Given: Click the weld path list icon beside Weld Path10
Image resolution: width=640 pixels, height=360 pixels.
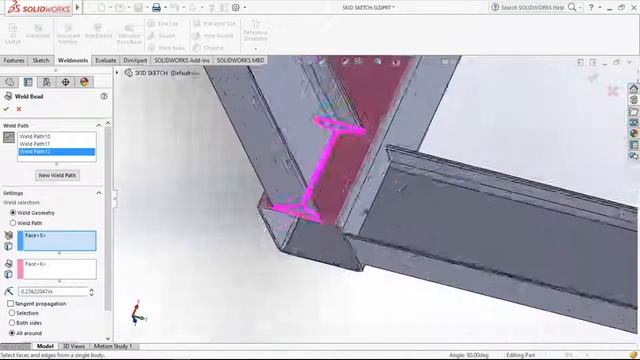Looking at the screenshot, I should [9, 137].
